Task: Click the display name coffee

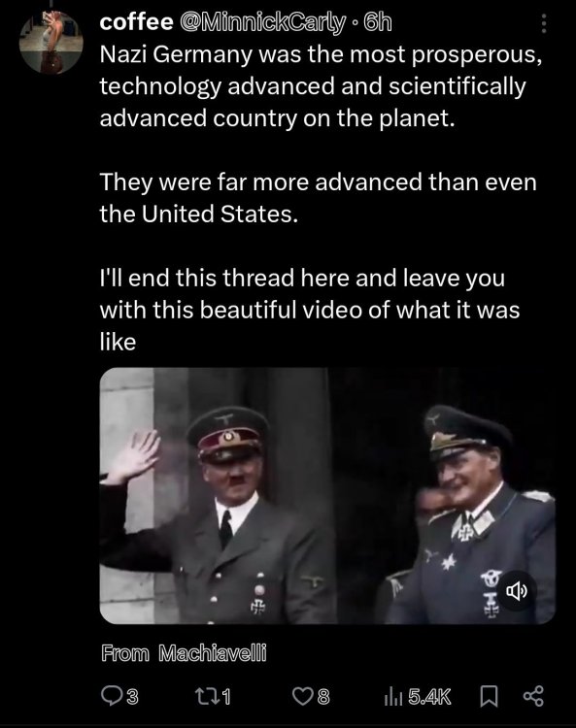Action: 136,22
